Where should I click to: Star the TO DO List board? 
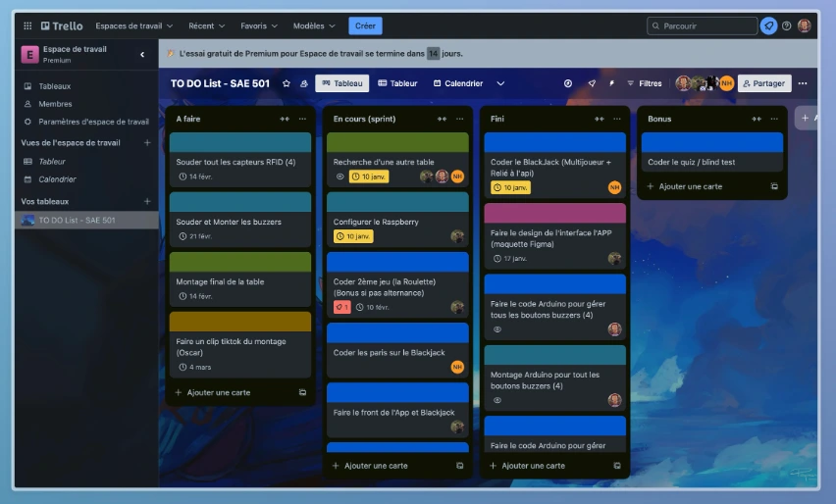click(287, 83)
